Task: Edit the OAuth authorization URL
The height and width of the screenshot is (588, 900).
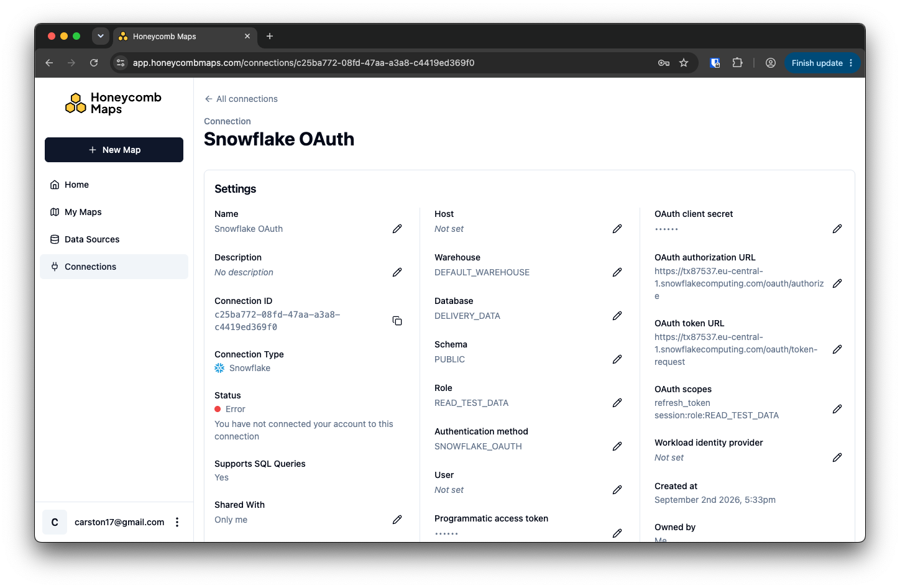Action: coord(837,283)
